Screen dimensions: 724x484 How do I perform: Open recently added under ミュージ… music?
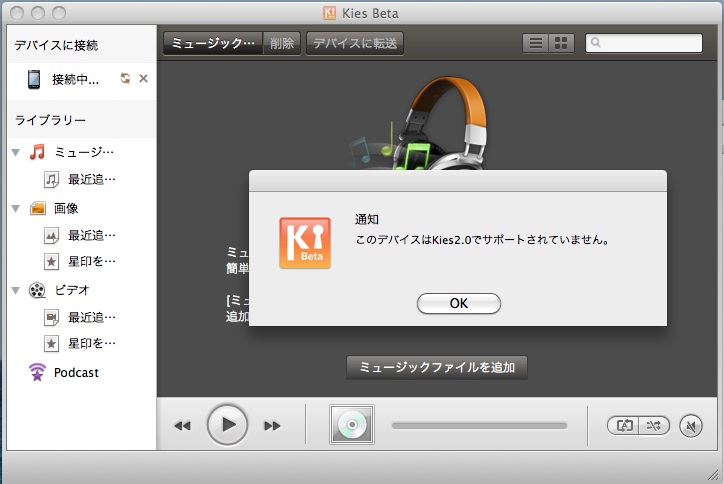(91, 179)
